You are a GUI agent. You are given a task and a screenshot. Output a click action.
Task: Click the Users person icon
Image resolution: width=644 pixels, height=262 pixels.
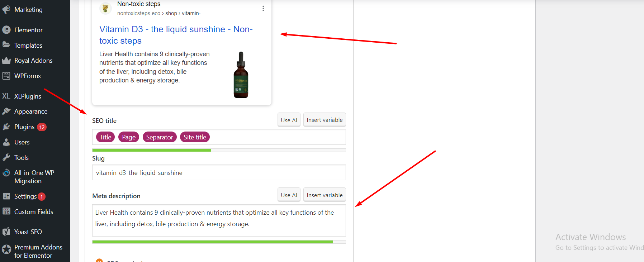(6, 142)
